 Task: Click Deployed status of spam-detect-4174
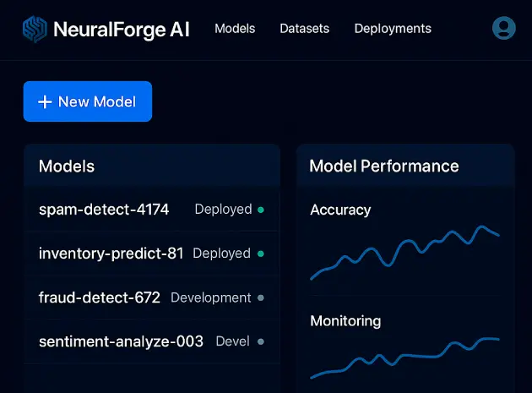(x=223, y=210)
